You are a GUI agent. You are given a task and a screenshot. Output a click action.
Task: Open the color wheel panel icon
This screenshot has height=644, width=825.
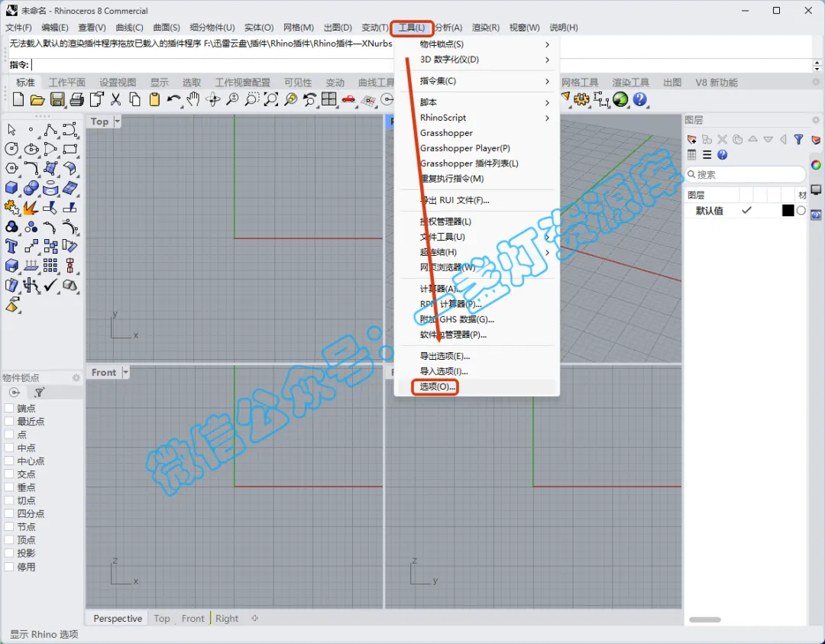816,165
